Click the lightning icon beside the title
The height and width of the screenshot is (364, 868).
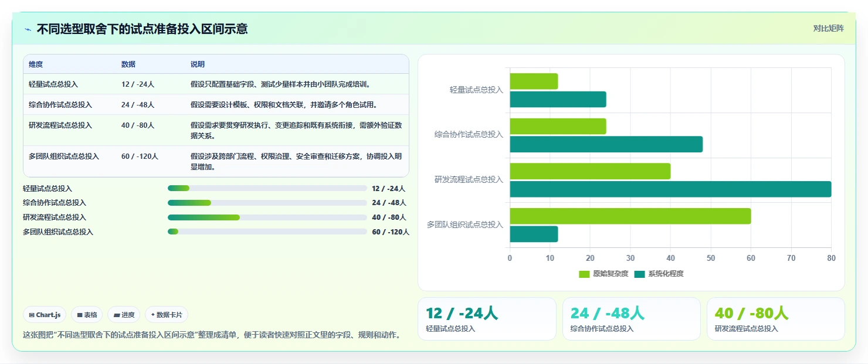pyautogui.click(x=28, y=29)
